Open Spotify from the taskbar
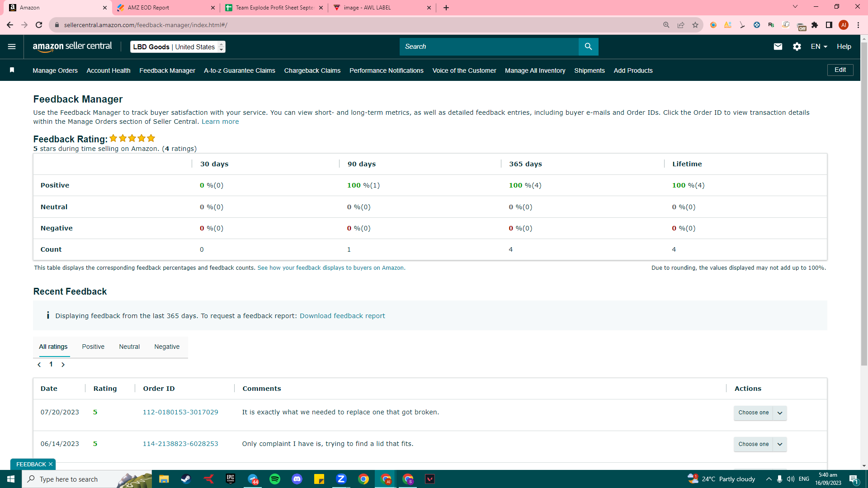Screen dimensions: 868x488 click(x=275, y=479)
